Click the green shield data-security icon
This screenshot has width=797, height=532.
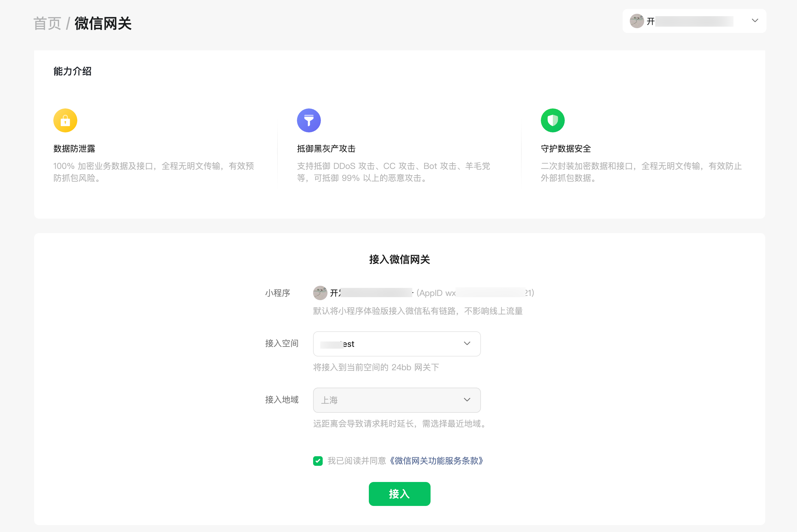[553, 120]
